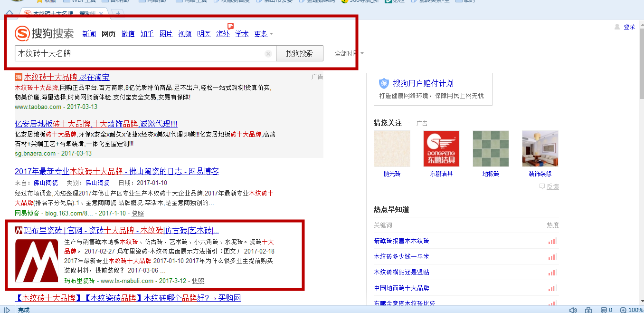644x313 pixels.
Task: Open the 搜狗用户赔付计划 link
Action: coord(423,84)
